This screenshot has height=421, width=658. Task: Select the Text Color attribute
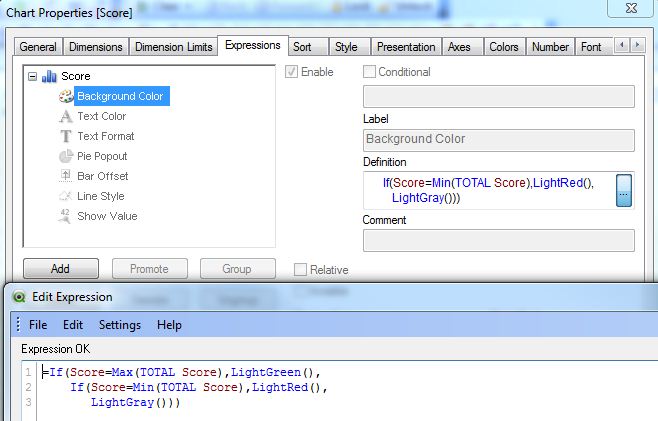click(102, 116)
